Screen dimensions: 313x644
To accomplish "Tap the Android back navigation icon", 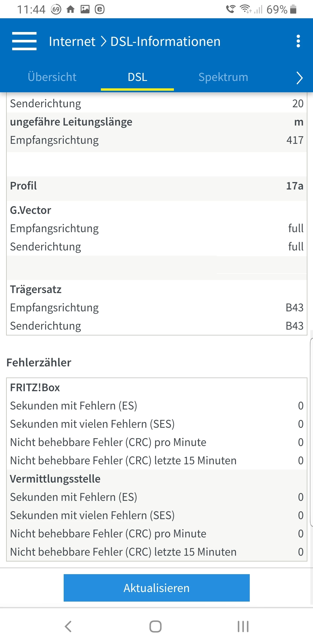I will coord(68,626).
